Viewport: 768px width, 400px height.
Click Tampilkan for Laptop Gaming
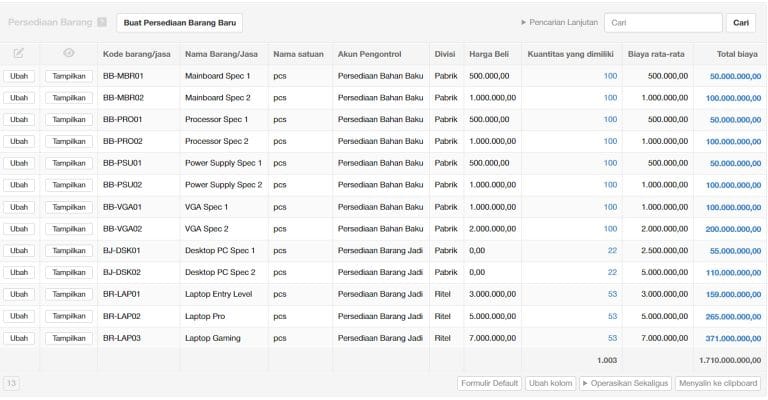pyautogui.click(x=69, y=338)
